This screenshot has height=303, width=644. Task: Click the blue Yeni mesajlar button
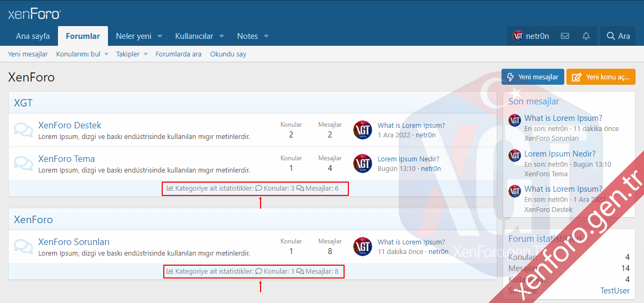[532, 77]
